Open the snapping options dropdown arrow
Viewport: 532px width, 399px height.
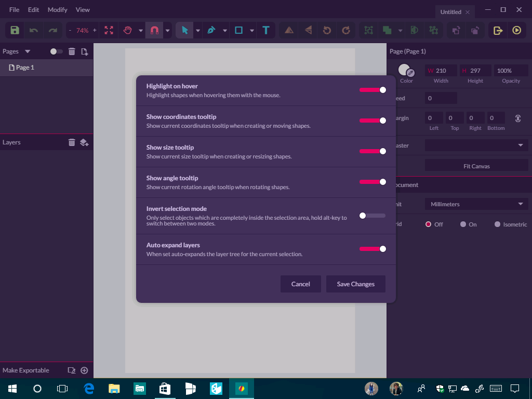(x=168, y=31)
